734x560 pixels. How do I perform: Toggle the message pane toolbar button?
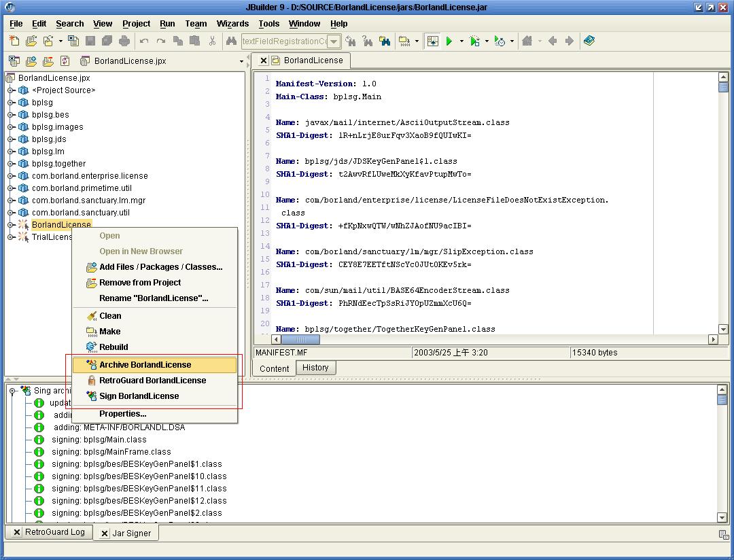coord(432,41)
